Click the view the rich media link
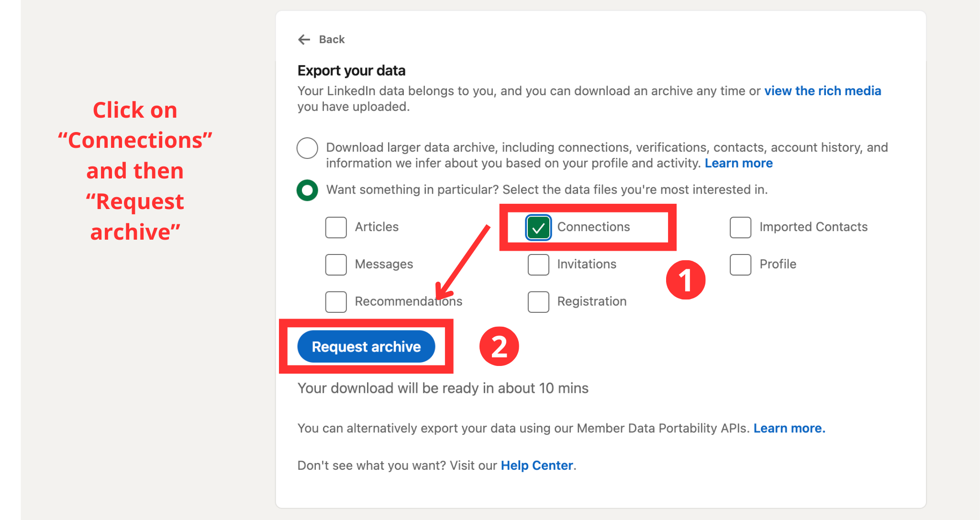The height and width of the screenshot is (520, 980). [823, 90]
